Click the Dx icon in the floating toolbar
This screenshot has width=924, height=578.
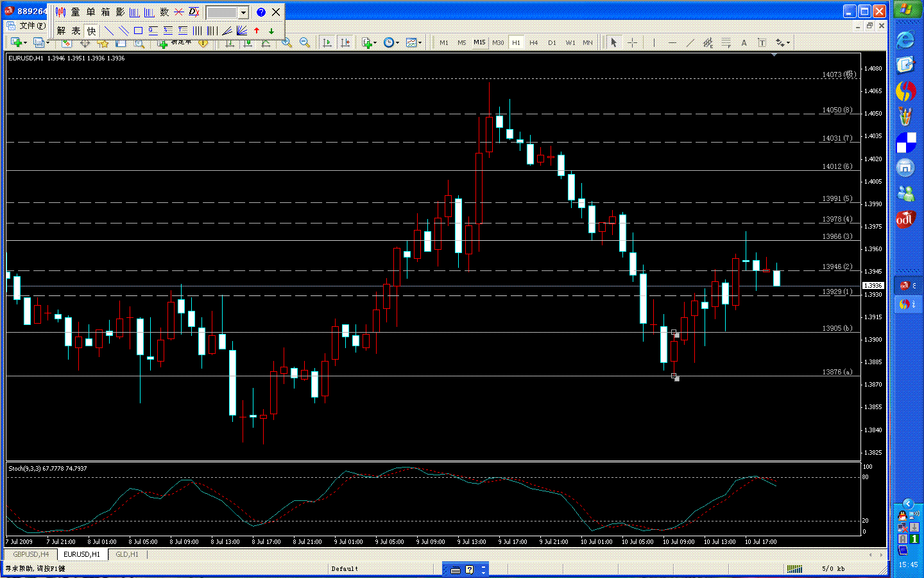pyautogui.click(x=194, y=12)
